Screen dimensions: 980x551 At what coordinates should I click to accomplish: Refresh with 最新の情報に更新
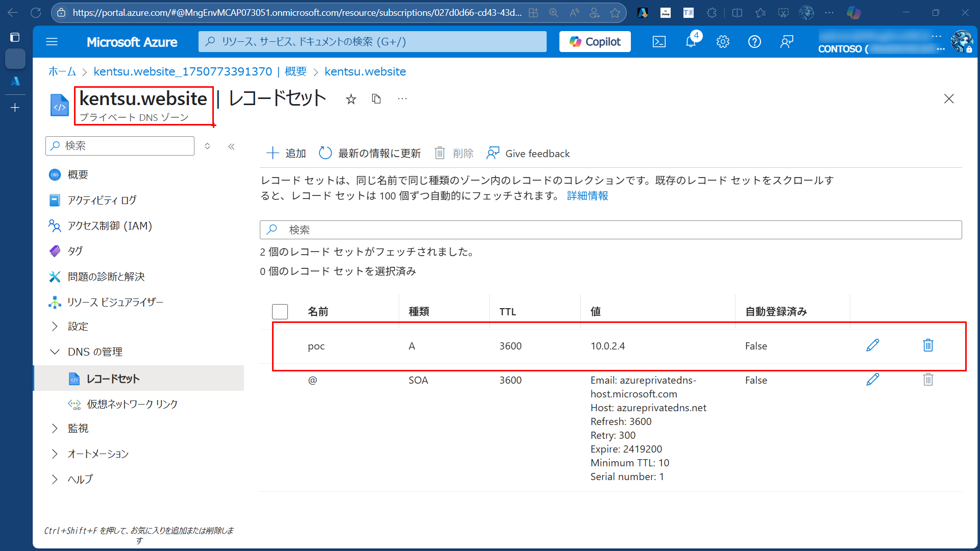[x=370, y=153]
